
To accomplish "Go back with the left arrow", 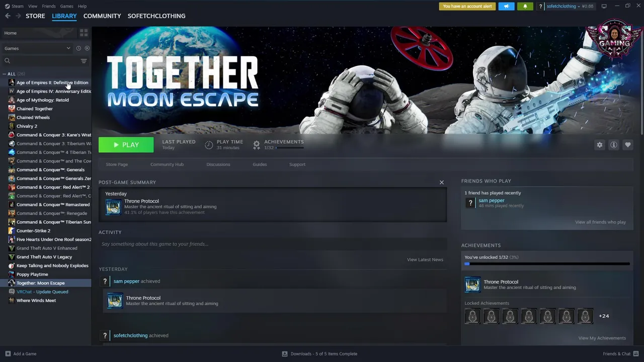I will click(x=8, y=16).
